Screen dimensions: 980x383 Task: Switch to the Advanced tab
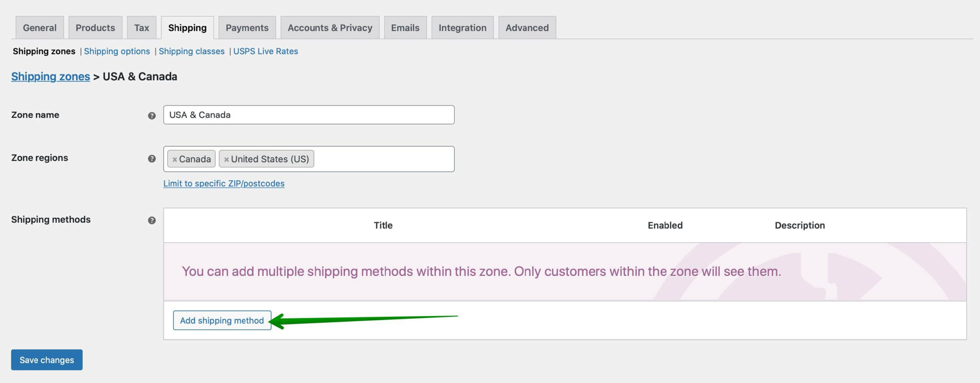coord(527,28)
